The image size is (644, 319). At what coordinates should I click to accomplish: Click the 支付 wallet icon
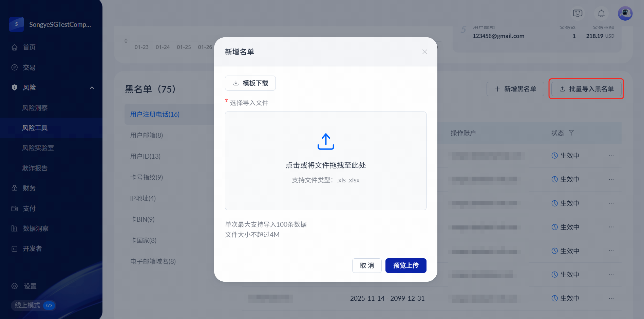pyautogui.click(x=15, y=208)
